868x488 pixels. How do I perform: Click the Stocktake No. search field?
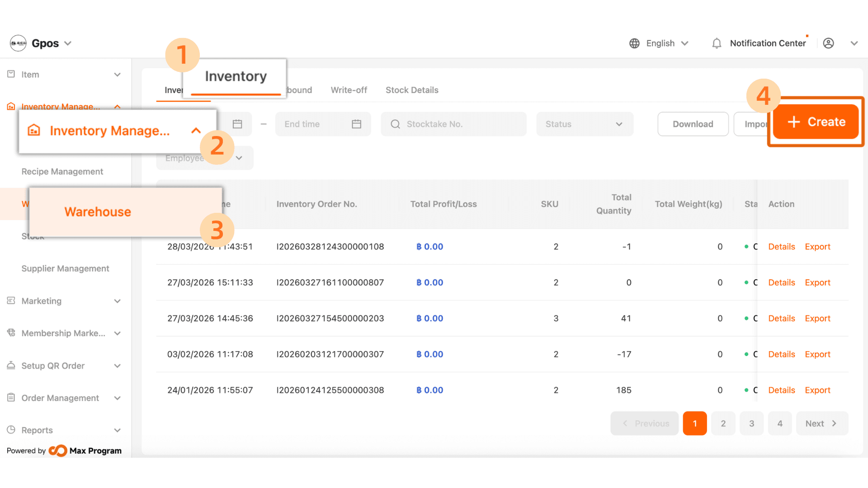tap(453, 124)
